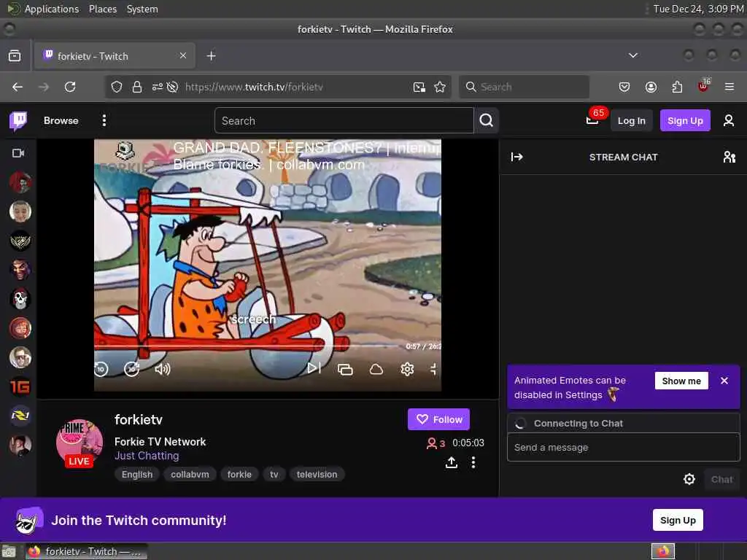This screenshot has height=560, width=747.
Task: Open Firefox tab overview button
Action: 15,55
